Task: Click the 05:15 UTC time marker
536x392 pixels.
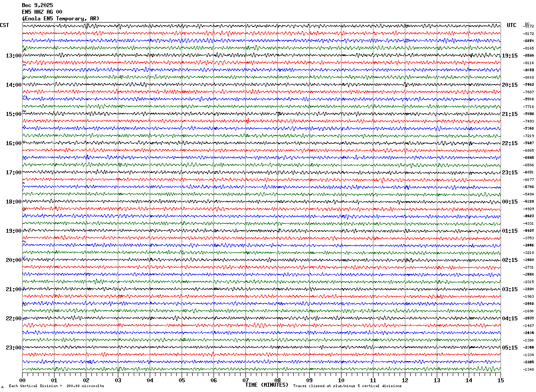Action: (x=509, y=348)
